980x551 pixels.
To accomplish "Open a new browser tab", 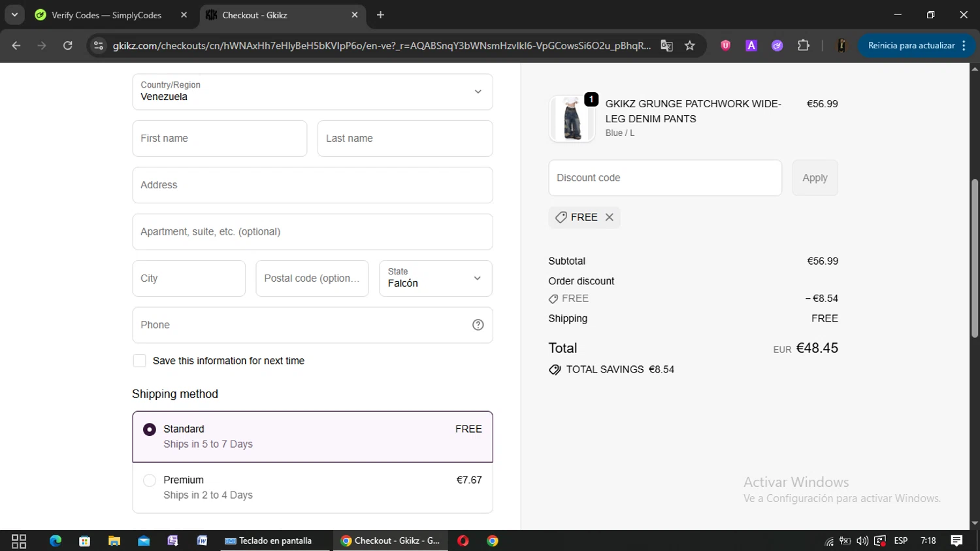I will (x=380, y=15).
